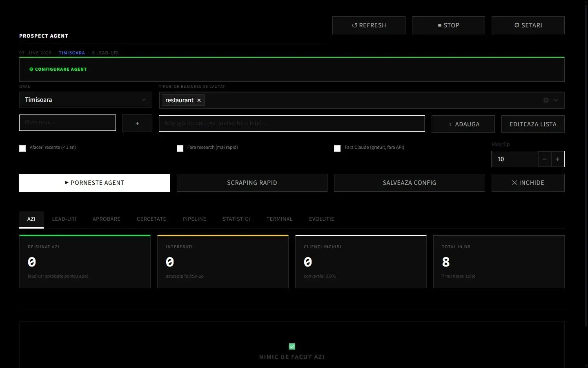The height and width of the screenshot is (368, 588).
Task: Click the Timisoara header link
Action: click(x=72, y=53)
